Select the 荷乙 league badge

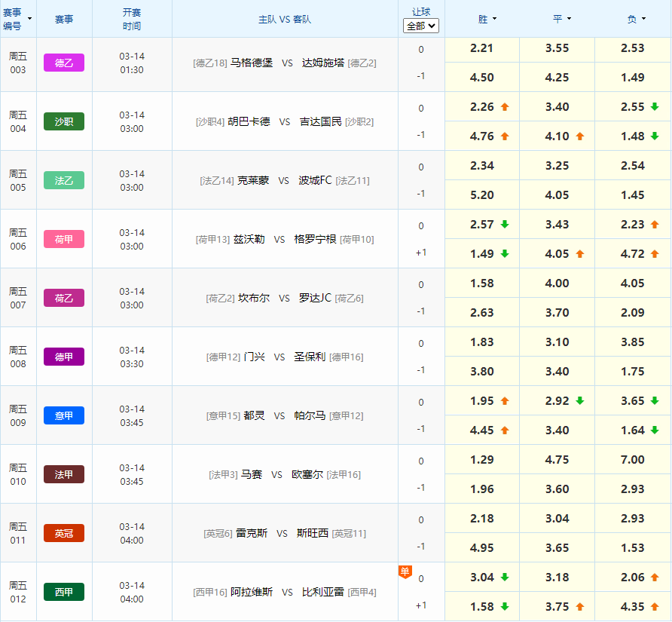pyautogui.click(x=63, y=298)
